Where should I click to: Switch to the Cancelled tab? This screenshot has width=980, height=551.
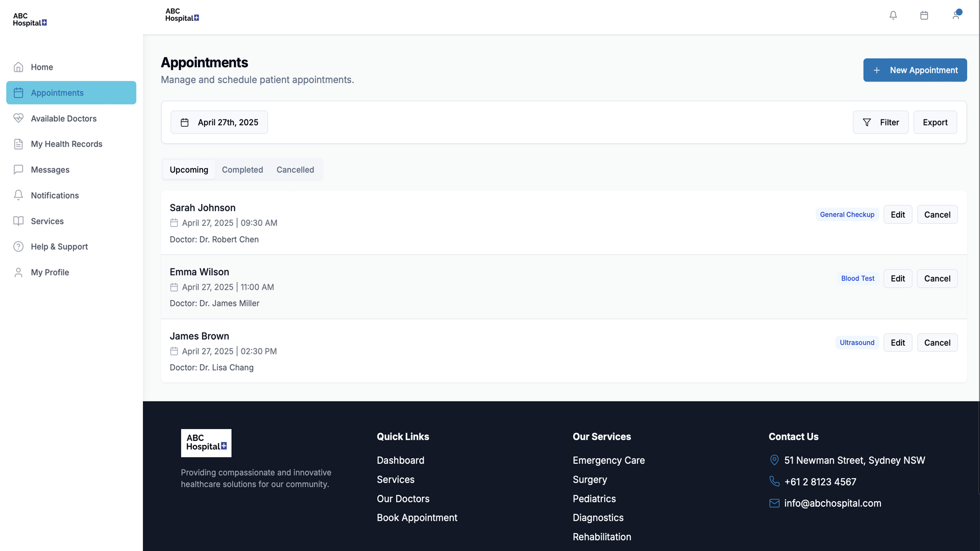click(295, 169)
